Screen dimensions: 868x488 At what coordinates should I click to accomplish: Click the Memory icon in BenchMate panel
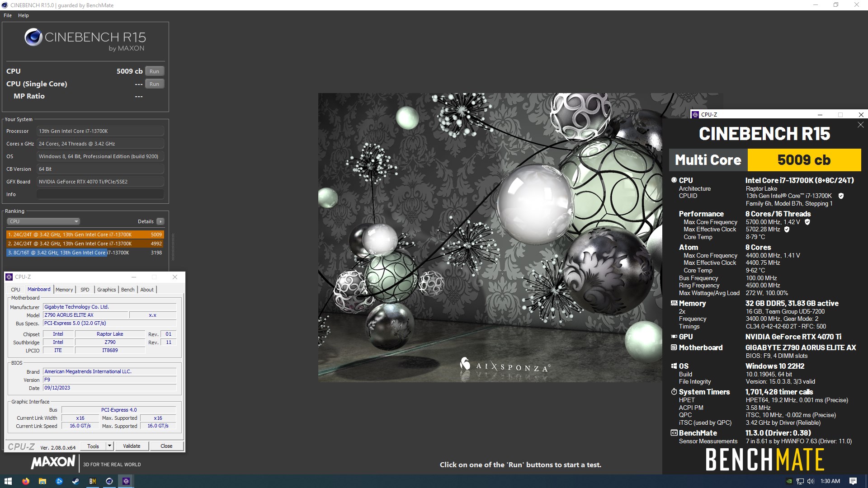click(674, 303)
